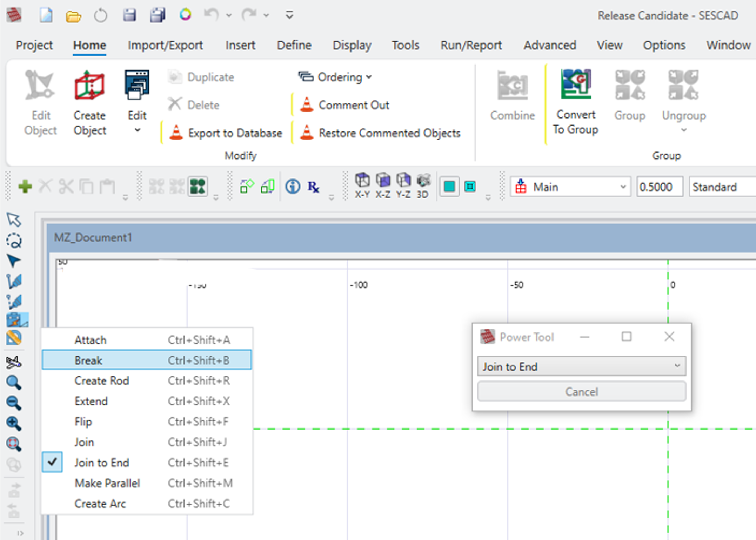Click the New document icon
Image resolution: width=756 pixels, height=540 pixels.
click(46, 15)
